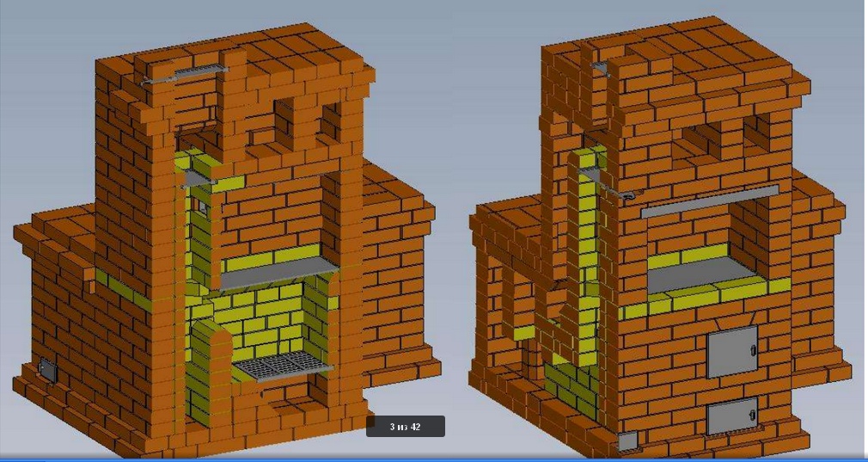Viewport: 868px width, 462px height.
Task: Click the "3 из 42" image counter badge
Action: (x=405, y=427)
